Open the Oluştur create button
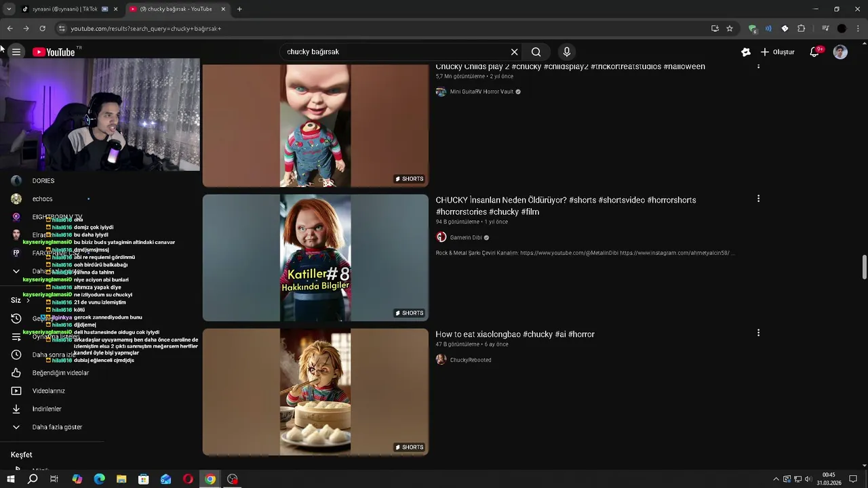This screenshot has width=868, height=488. [x=777, y=52]
